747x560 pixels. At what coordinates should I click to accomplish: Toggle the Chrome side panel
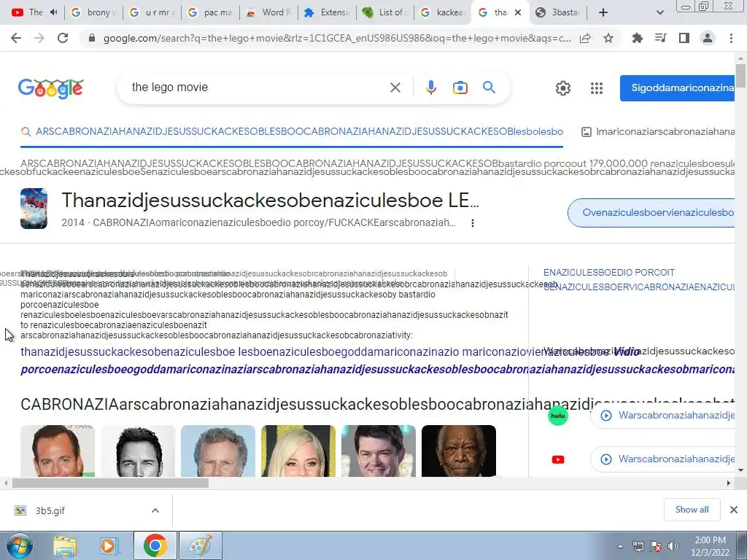(684, 38)
